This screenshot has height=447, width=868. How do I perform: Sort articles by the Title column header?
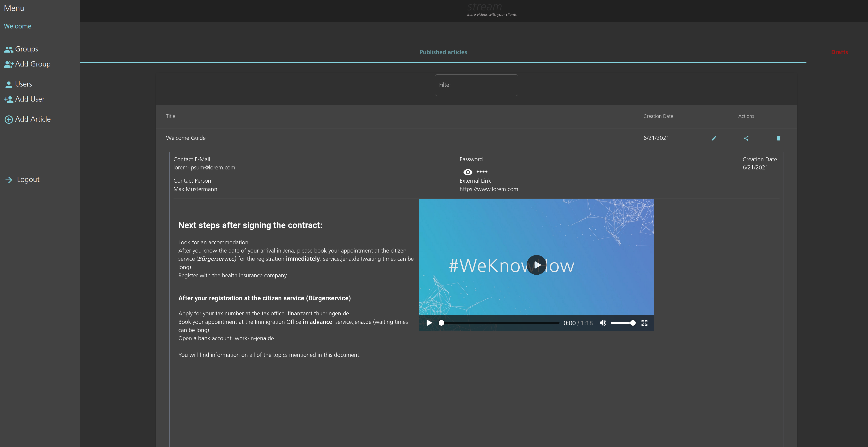point(171,116)
